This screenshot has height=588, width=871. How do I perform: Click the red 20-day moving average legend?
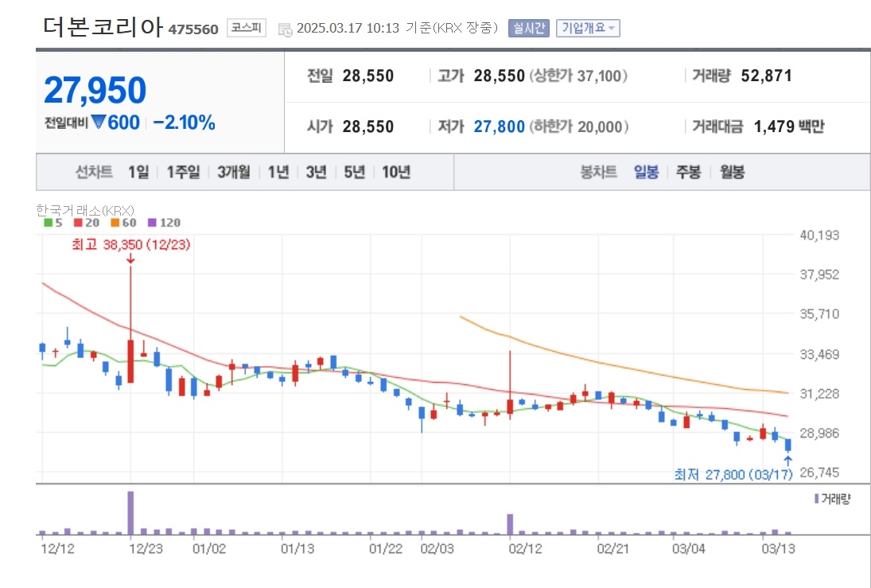click(86, 223)
